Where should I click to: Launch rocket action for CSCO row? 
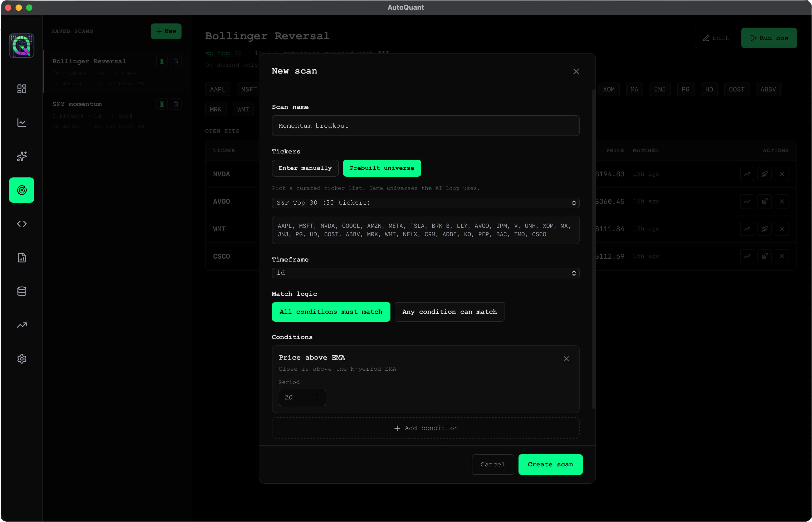click(x=764, y=256)
